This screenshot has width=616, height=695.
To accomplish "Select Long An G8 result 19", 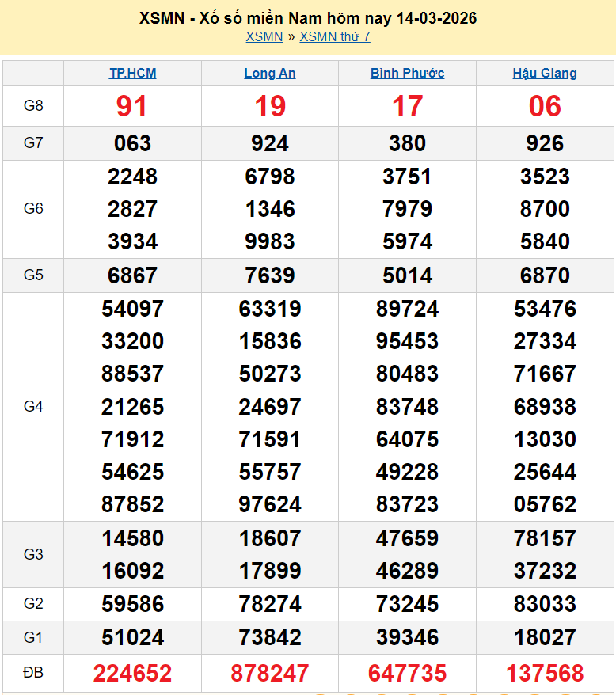I will point(270,106).
